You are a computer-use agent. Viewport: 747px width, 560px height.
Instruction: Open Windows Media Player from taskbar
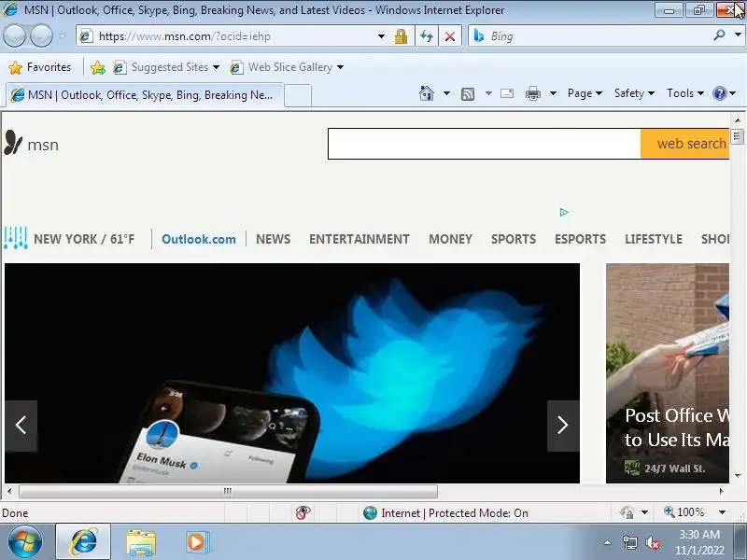196,542
